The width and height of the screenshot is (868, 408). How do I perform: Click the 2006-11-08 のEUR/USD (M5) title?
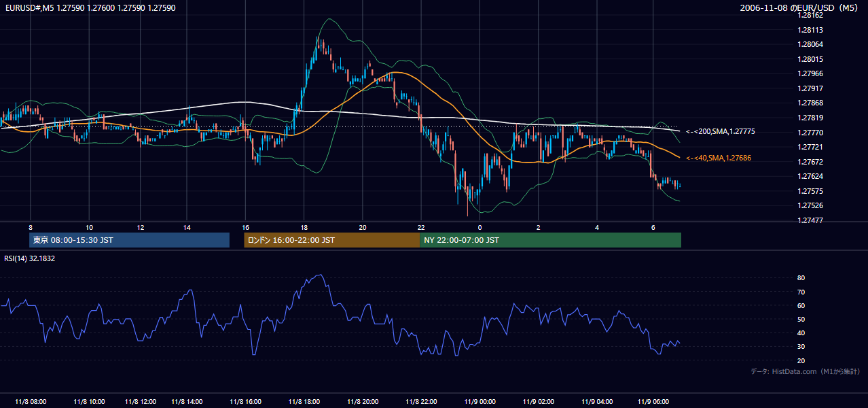[x=800, y=8]
